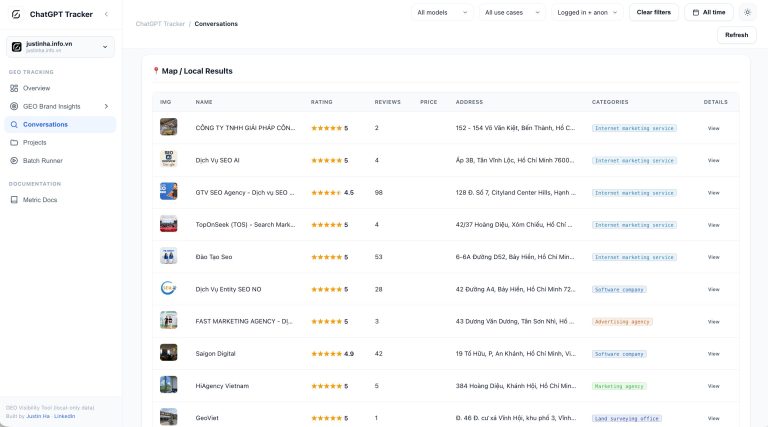Image resolution: width=768 pixels, height=427 pixels.
Task: Open the All models filter dropdown
Action: click(442, 12)
